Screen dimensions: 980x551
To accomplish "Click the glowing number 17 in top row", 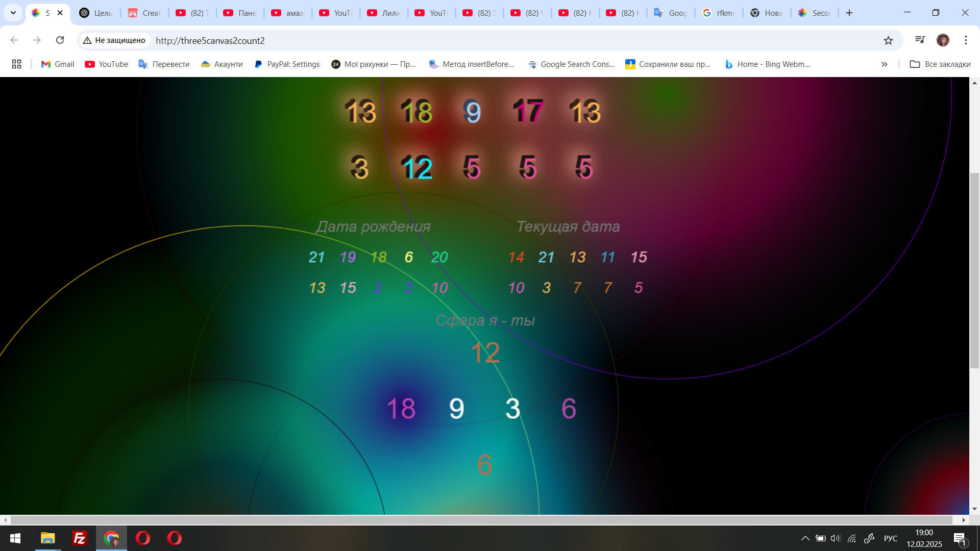I will pyautogui.click(x=528, y=111).
